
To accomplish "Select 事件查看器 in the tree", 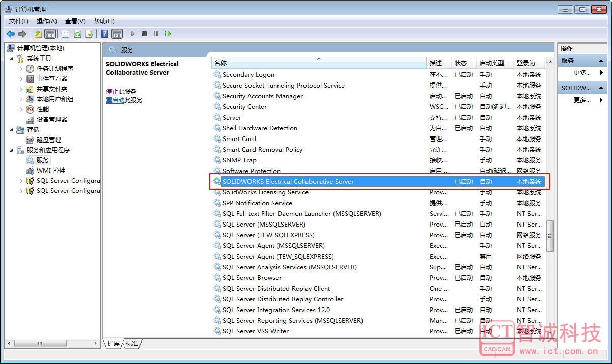I will tap(52, 78).
